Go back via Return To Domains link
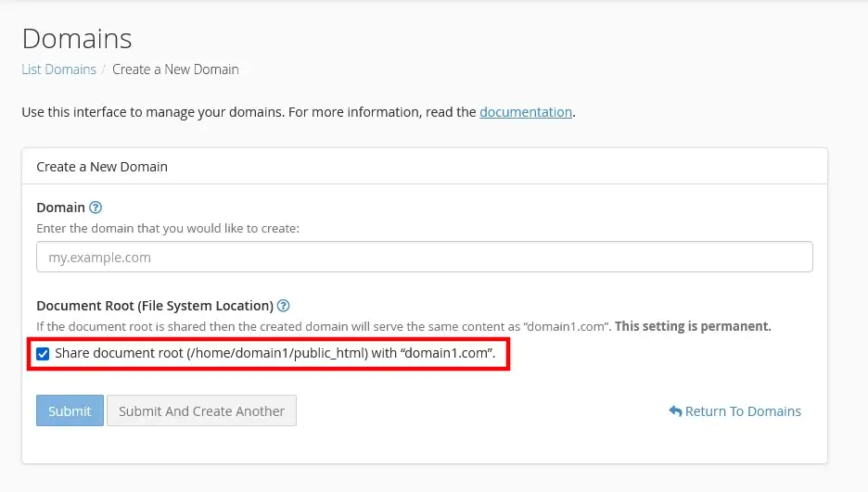This screenshot has width=868, height=492. [743, 411]
